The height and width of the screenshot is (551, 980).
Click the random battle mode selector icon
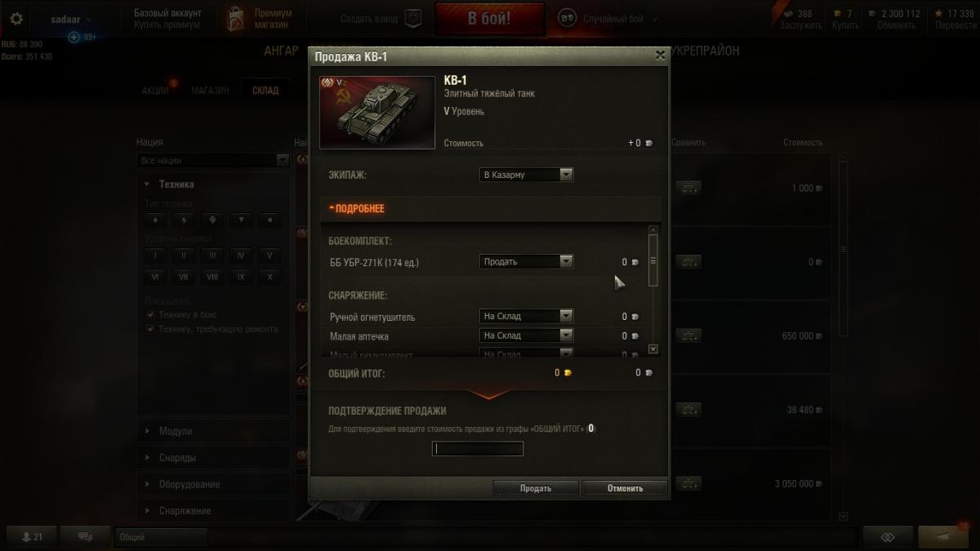[567, 19]
